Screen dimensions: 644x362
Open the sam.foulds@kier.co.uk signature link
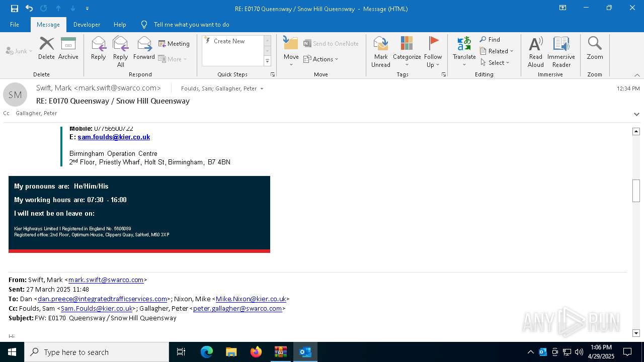click(x=114, y=137)
